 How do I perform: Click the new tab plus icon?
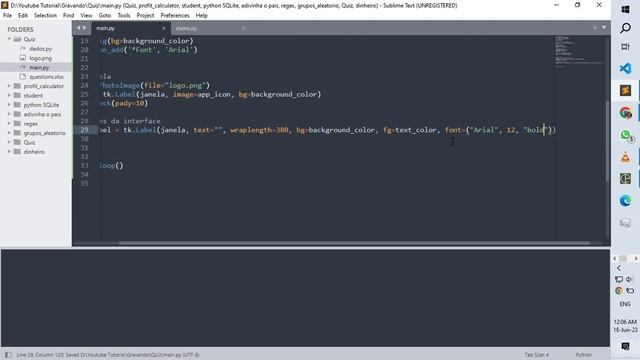(x=595, y=28)
